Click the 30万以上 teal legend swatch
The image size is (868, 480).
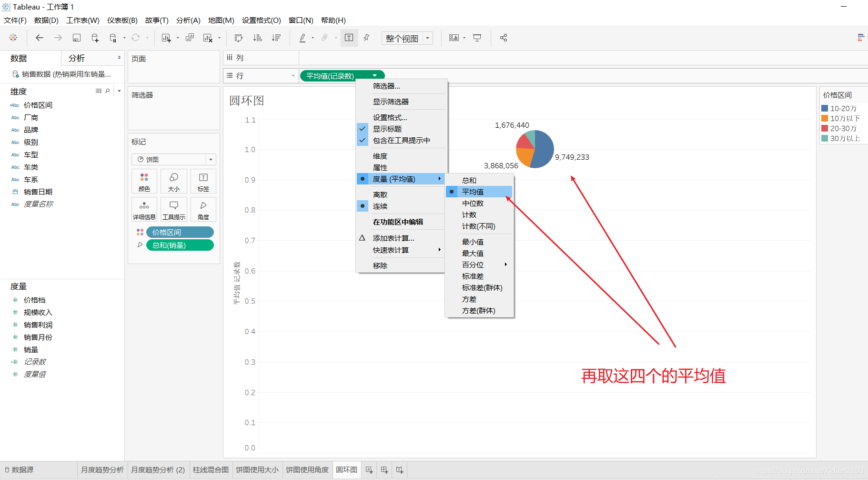click(x=825, y=139)
